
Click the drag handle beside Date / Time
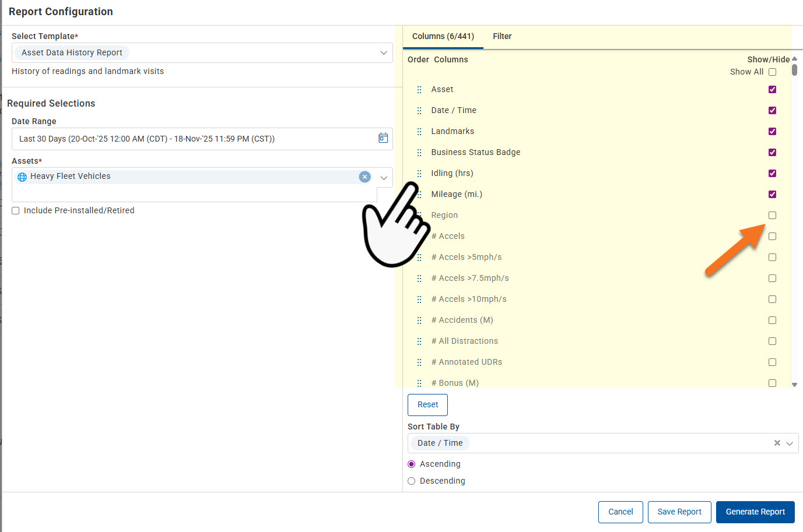point(419,111)
